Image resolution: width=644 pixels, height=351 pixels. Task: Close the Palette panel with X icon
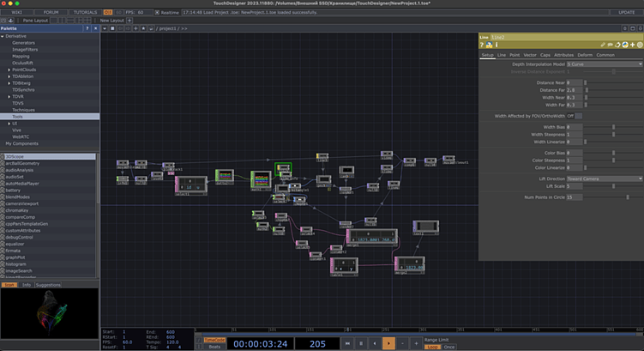coord(95,28)
